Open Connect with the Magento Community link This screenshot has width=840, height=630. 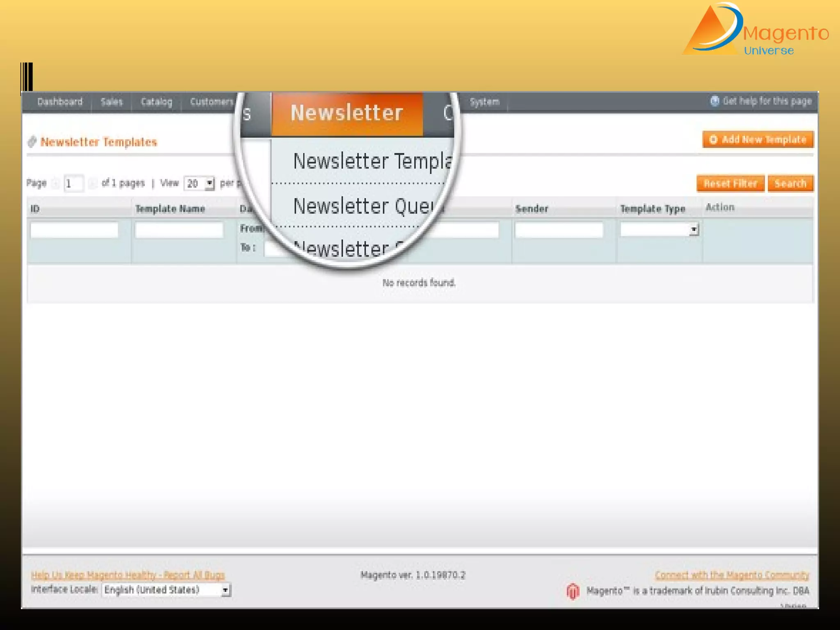(732, 575)
